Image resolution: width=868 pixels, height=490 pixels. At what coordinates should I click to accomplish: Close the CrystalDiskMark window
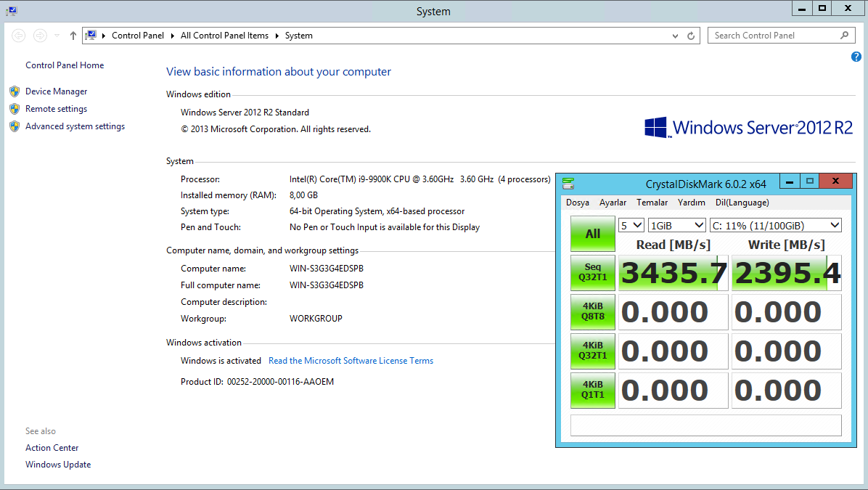coord(836,181)
